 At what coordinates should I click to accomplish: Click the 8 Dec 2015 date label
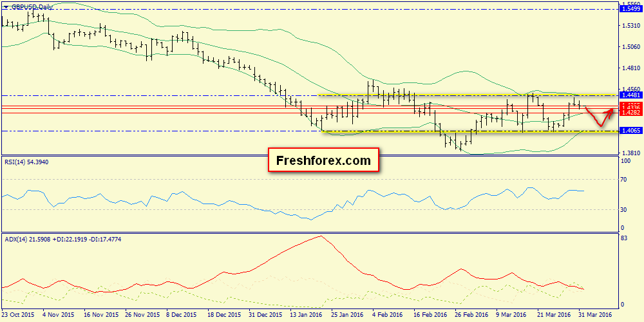tap(180, 314)
